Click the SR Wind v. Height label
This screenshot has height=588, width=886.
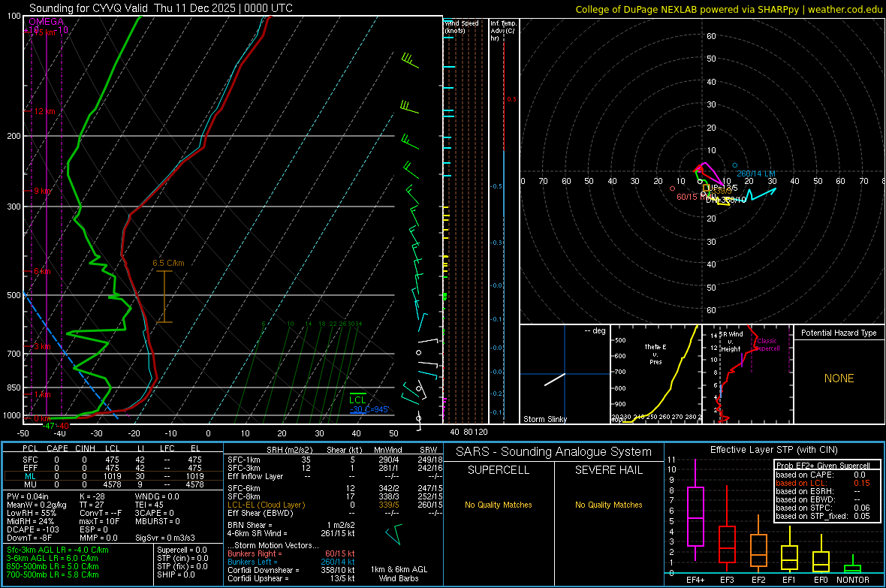point(731,342)
